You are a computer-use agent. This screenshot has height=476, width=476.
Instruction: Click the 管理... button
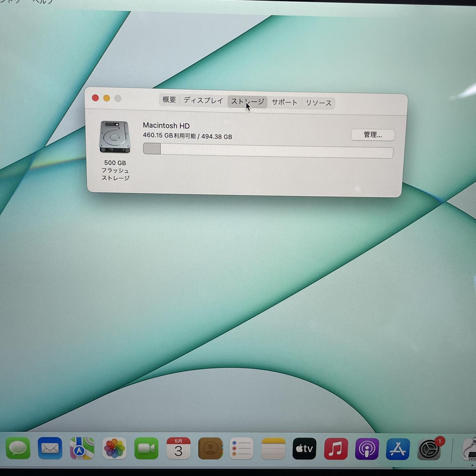click(x=373, y=135)
